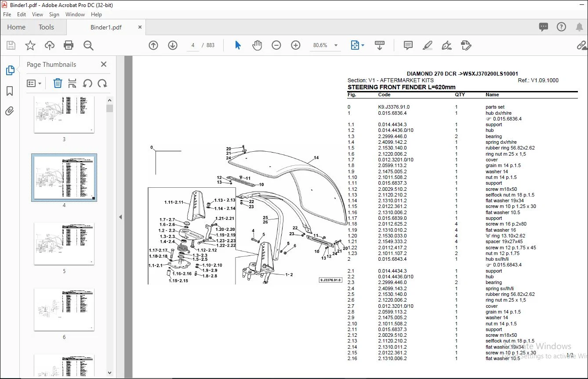Click 'Section: V1 - AFTERMARKET KITS' text

[x=391, y=80]
